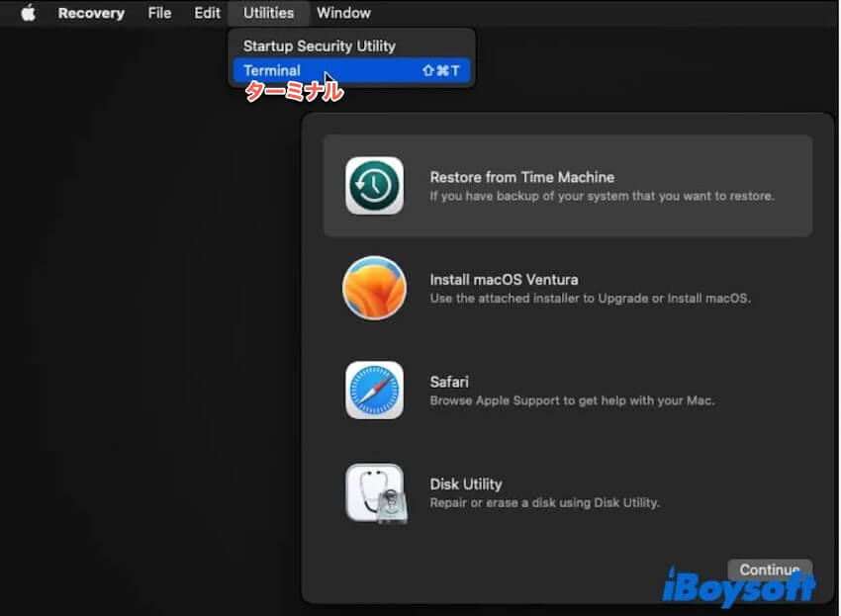
Task: Click the red Japanese Terminal annotation
Action: (294, 92)
